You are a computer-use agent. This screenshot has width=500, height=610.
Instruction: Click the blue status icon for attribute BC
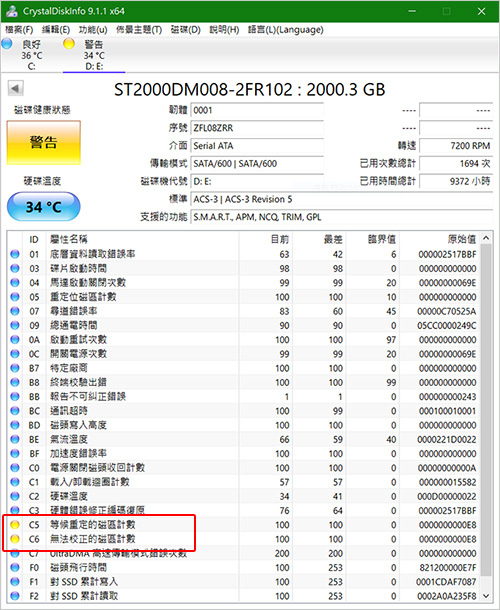pyautogui.click(x=15, y=411)
